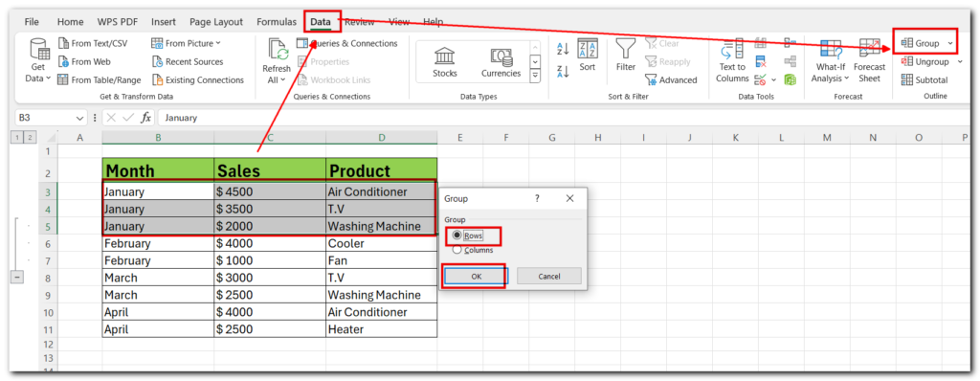This screenshot has height=381, width=980.
Task: Sort A to Z ascending
Action: click(x=563, y=48)
